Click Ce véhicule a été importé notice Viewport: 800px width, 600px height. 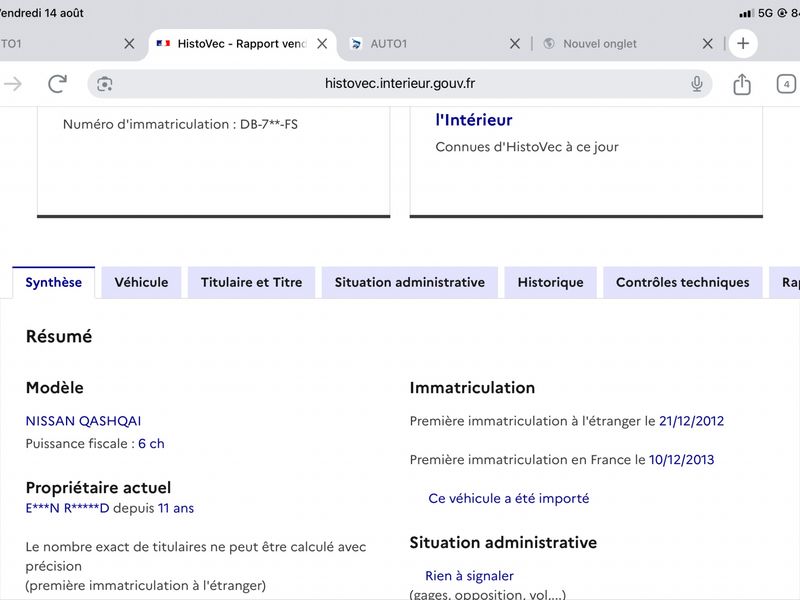509,498
